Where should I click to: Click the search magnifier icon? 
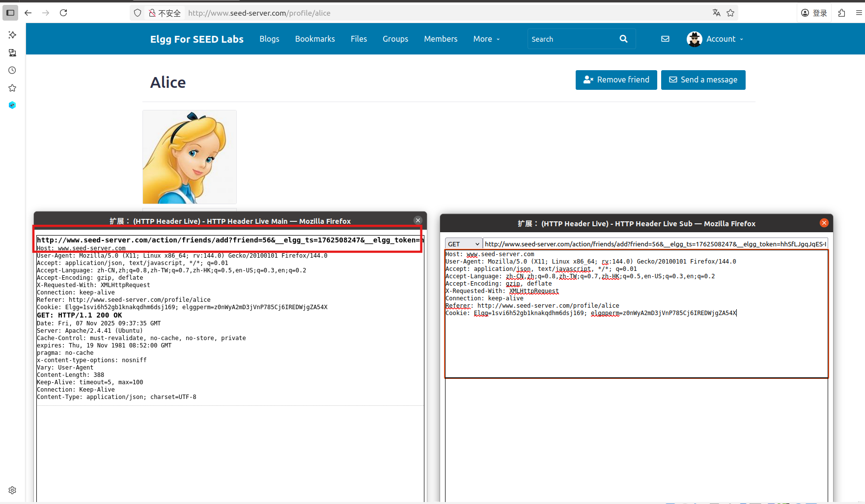click(623, 39)
